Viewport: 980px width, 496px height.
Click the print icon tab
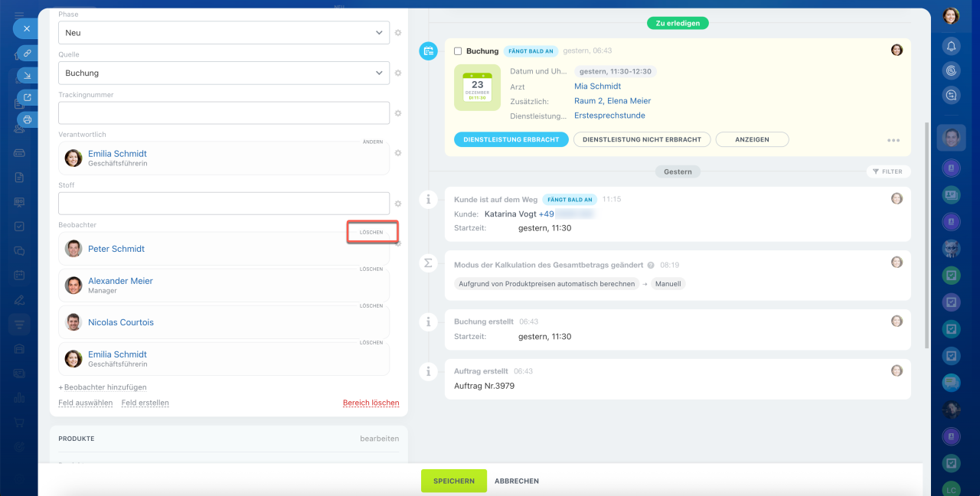(x=28, y=119)
